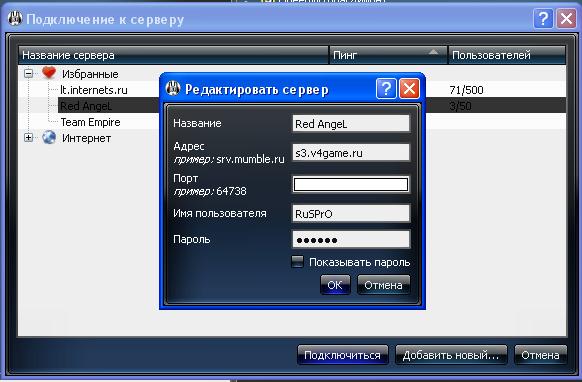Expand the Интернет tree group

28,138
